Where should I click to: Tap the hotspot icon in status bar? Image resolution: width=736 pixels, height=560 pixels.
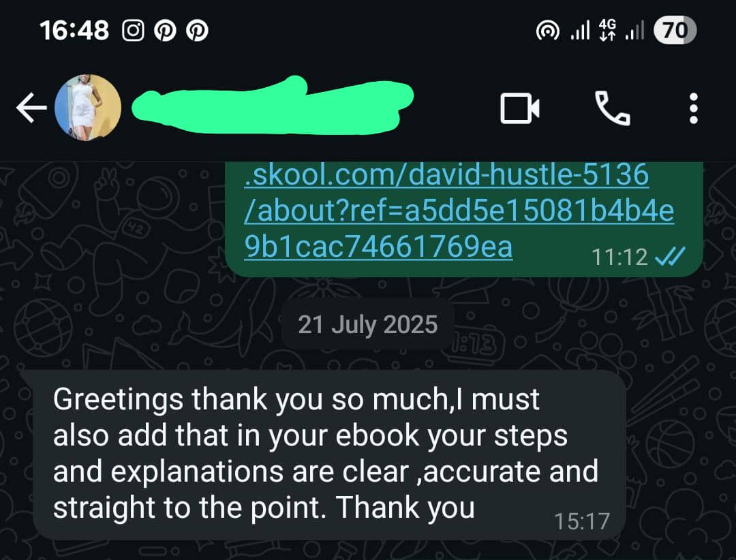[x=547, y=31]
